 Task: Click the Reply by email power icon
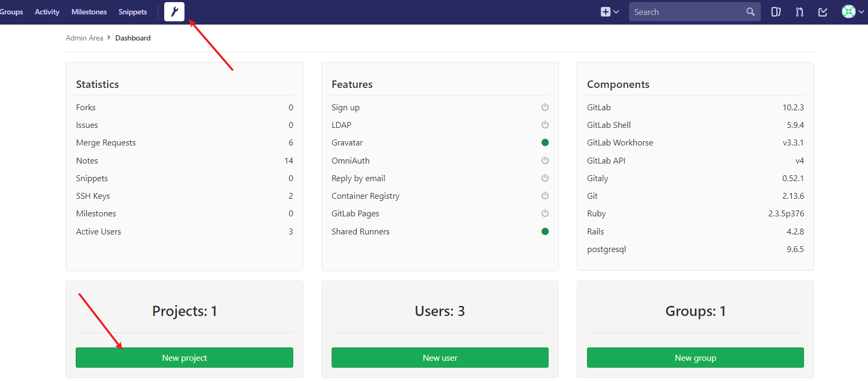(x=545, y=178)
